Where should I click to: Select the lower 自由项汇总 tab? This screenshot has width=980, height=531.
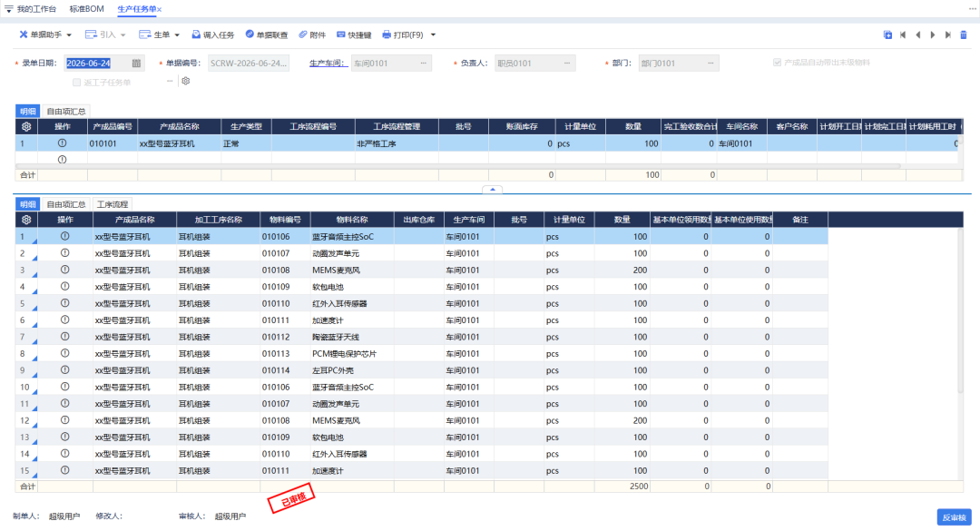(66, 204)
